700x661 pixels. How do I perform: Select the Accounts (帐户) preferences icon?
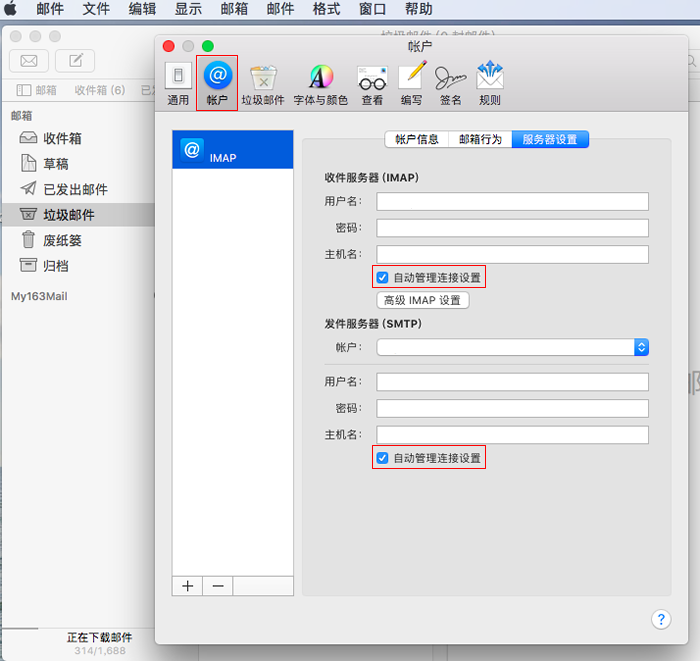tap(217, 83)
